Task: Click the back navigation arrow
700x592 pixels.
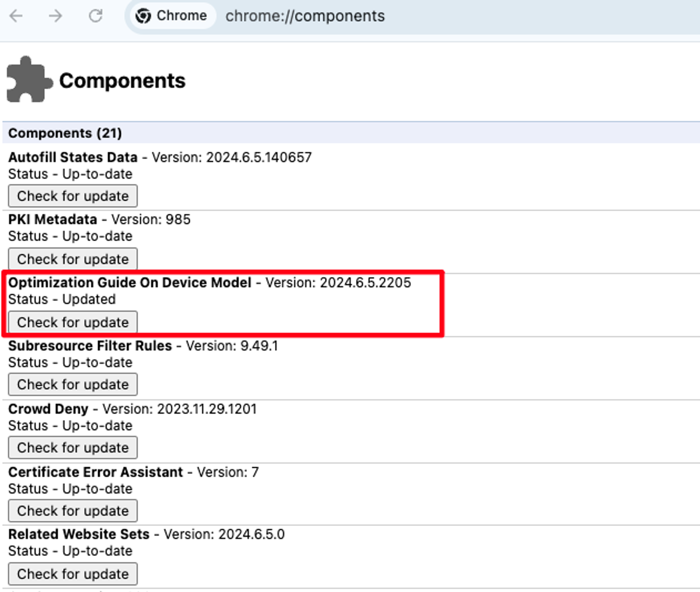Action: (x=16, y=16)
